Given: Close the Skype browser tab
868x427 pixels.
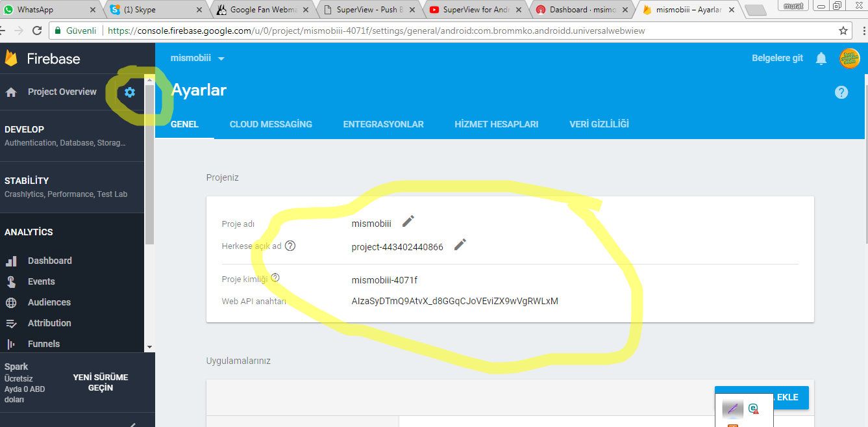Looking at the screenshot, I should click(x=199, y=10).
